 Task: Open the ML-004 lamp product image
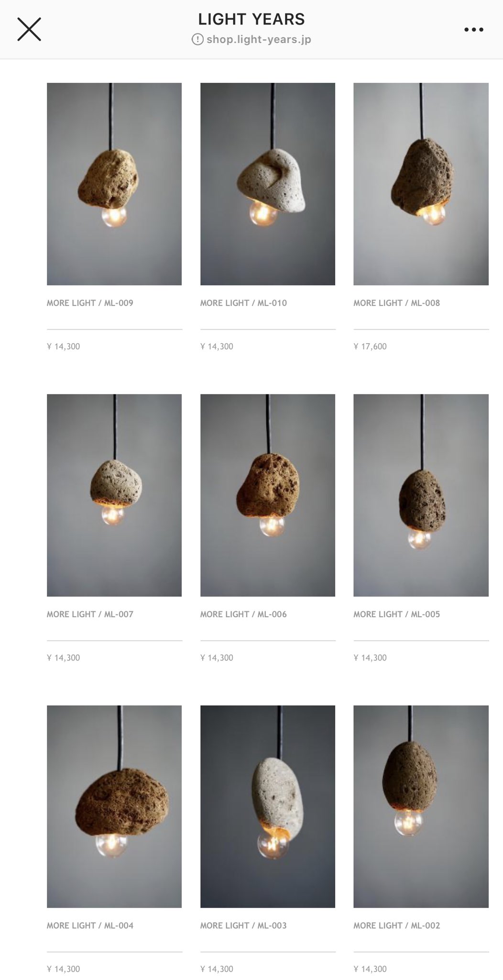(114, 806)
